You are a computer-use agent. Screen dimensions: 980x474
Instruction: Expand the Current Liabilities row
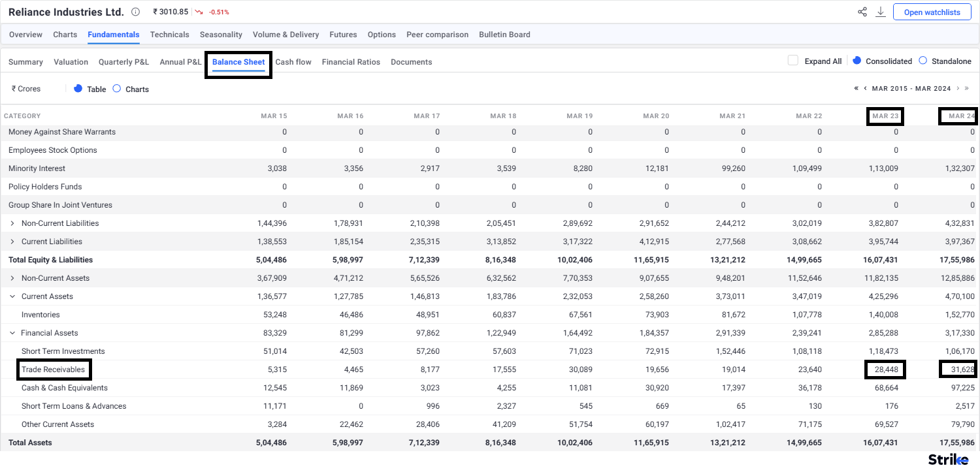point(12,242)
